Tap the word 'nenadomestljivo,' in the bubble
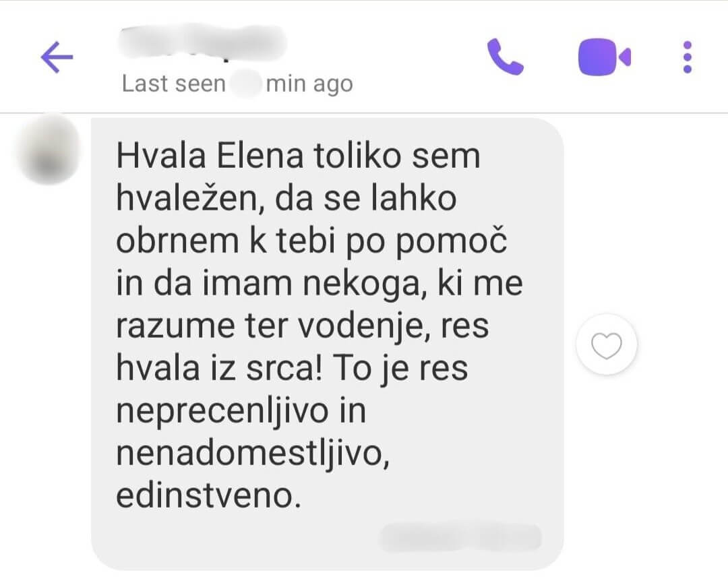The width and height of the screenshot is (728, 583). point(253,453)
